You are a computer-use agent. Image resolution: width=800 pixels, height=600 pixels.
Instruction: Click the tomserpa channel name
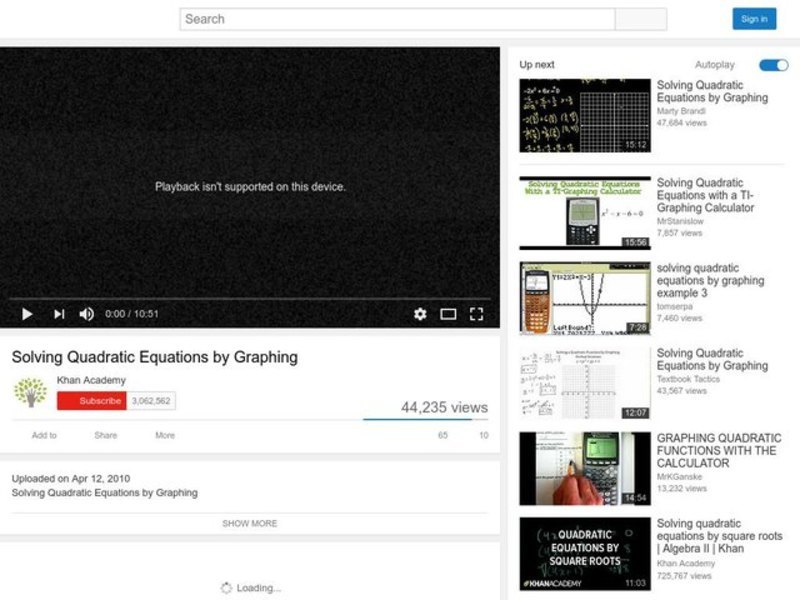pos(674,307)
